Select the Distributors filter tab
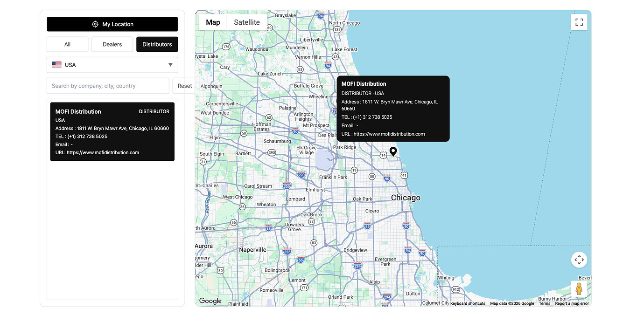 pos(157,44)
